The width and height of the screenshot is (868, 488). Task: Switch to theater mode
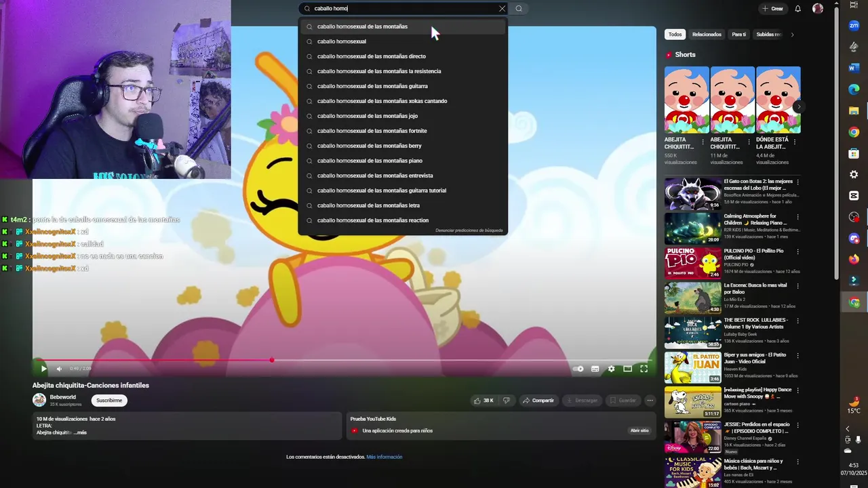click(x=627, y=369)
